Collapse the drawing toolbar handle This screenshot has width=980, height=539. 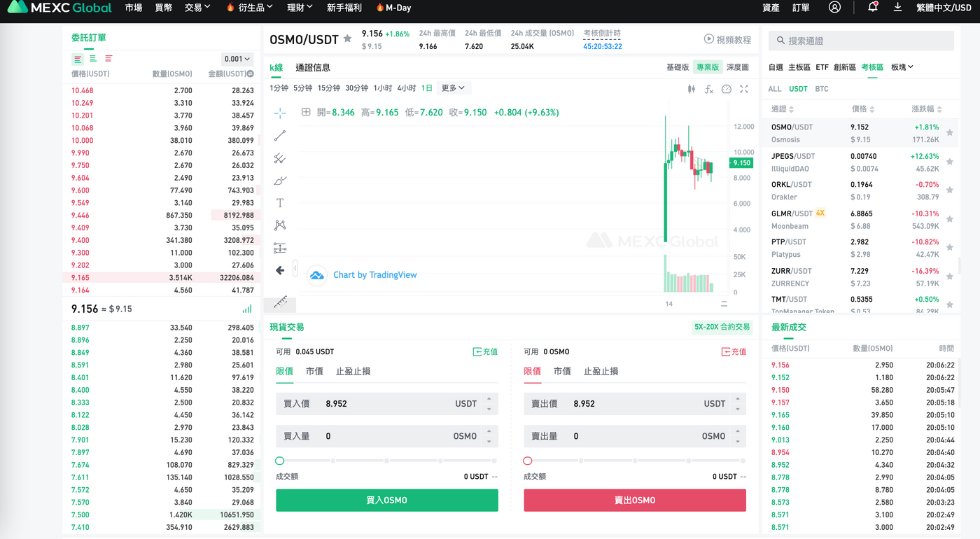[x=295, y=267]
